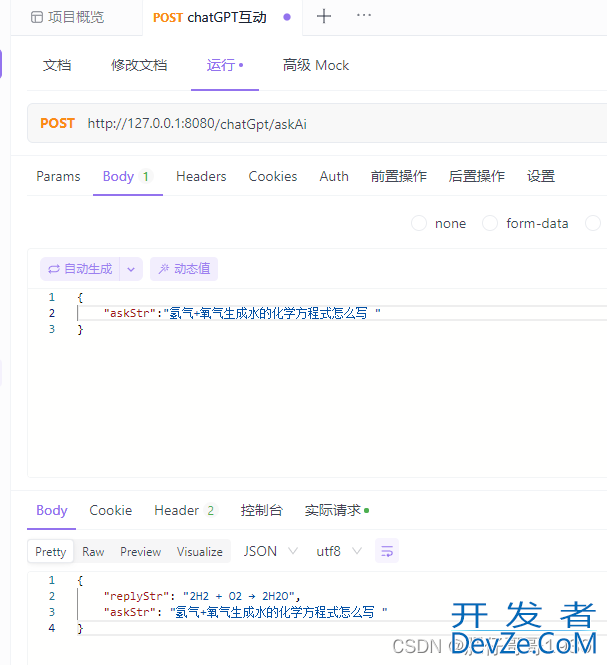Screen dimensions: 607x665
Task: Click the 自动生成 button
Action: tap(80, 269)
